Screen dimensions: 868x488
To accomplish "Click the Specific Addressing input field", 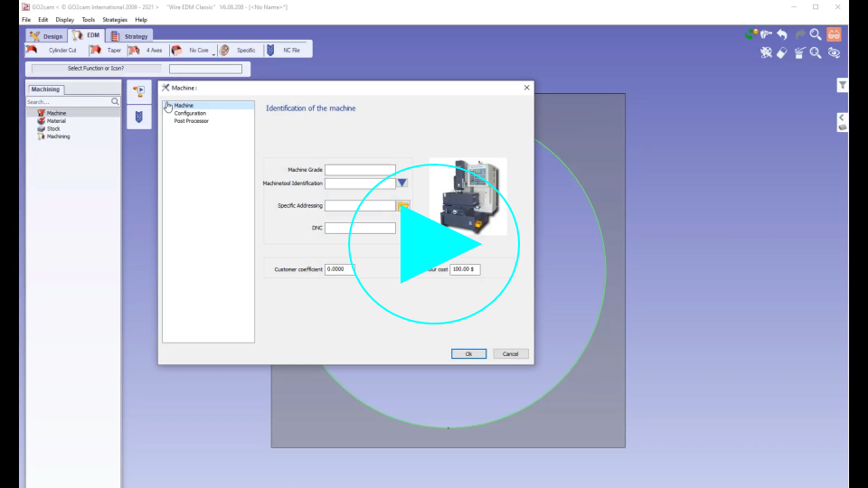I will coord(360,205).
